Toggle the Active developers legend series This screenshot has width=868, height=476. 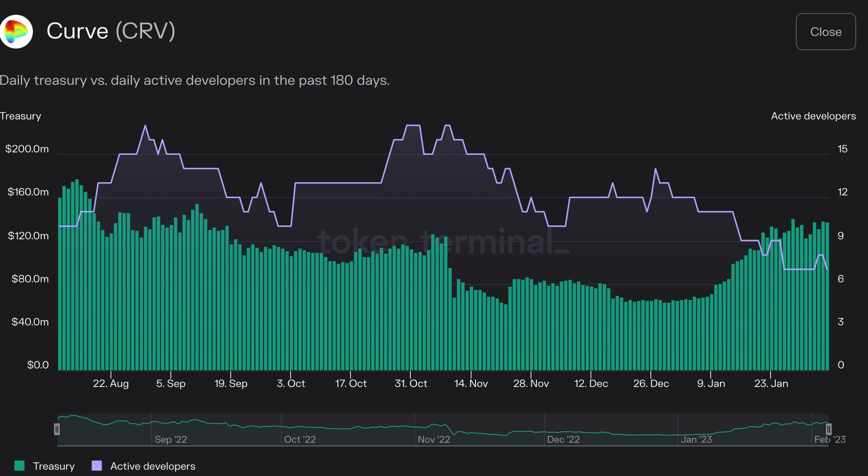(x=143, y=466)
